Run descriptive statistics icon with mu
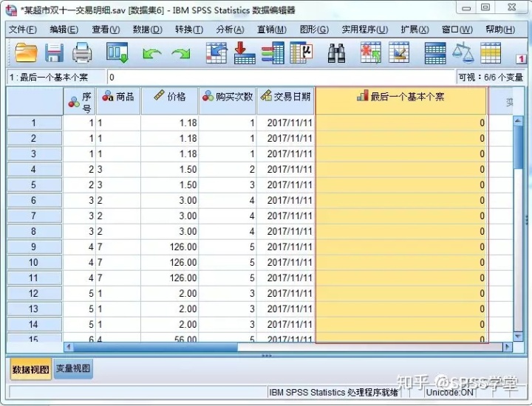The height and width of the screenshot is (406, 532). (x=301, y=52)
